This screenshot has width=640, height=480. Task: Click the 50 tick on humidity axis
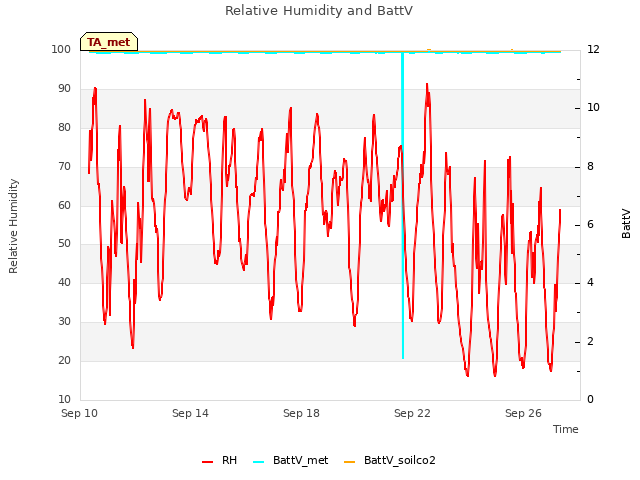[64, 244]
